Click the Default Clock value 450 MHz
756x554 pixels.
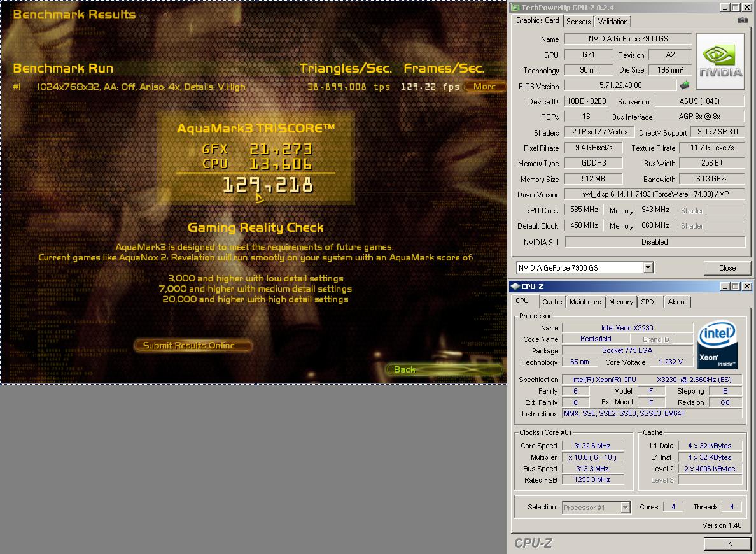pyautogui.click(x=584, y=225)
